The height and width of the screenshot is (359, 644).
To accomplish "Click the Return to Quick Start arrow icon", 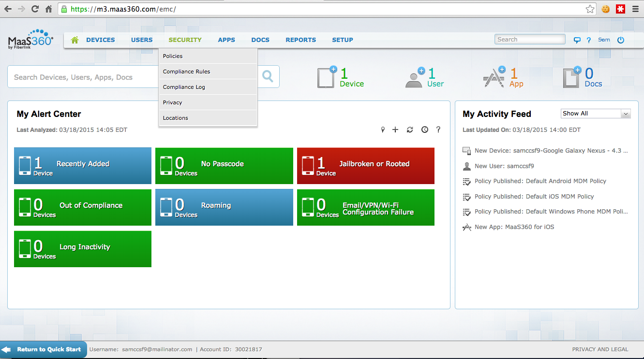I will tap(6, 349).
